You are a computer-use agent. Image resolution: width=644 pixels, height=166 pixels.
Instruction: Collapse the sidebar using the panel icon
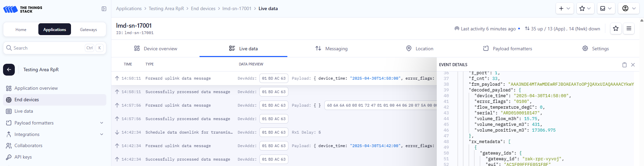[104, 9]
